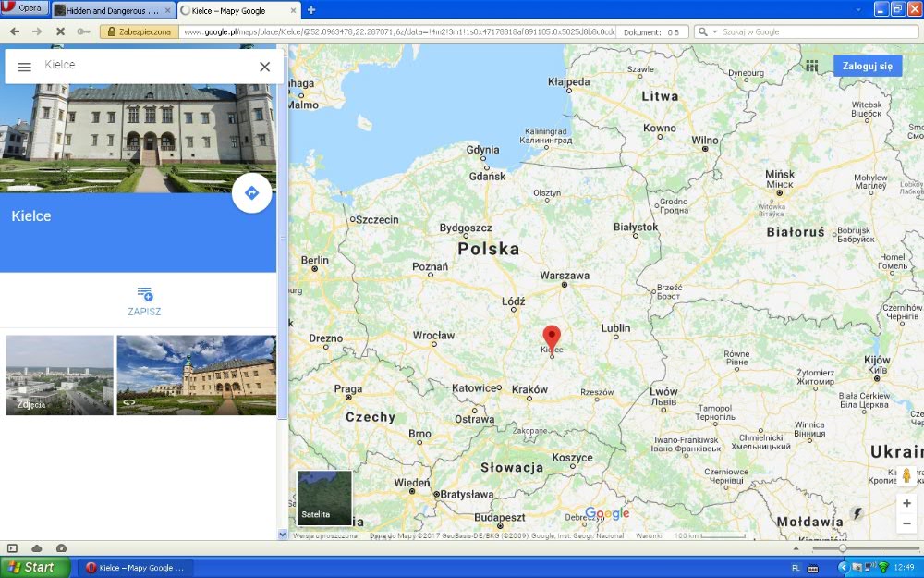
Task: Click the taskbar clock showing 12:49
Action: (x=905, y=568)
